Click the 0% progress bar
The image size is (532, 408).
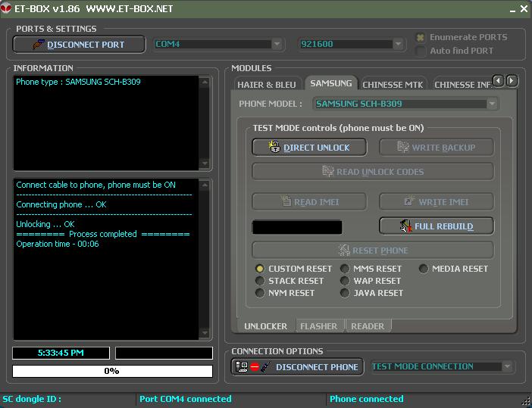112,371
